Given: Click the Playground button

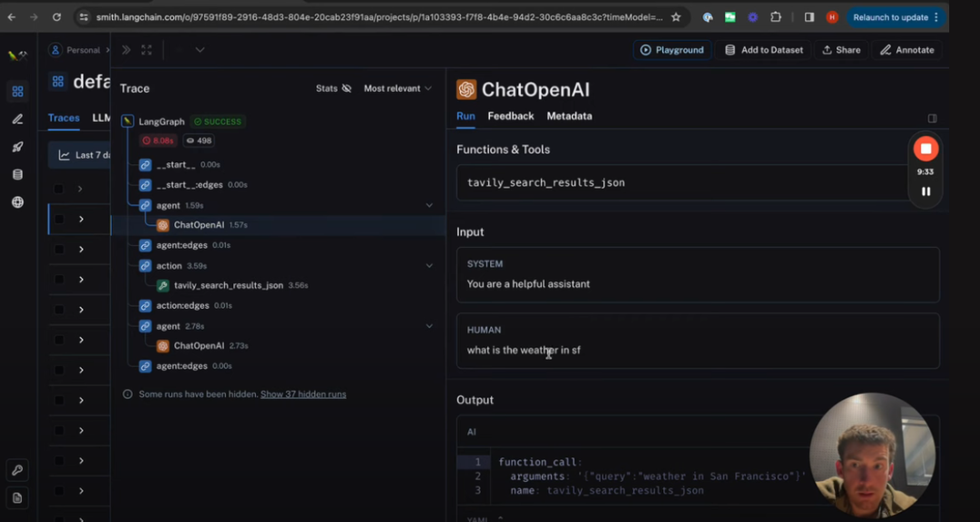Looking at the screenshot, I should (671, 50).
